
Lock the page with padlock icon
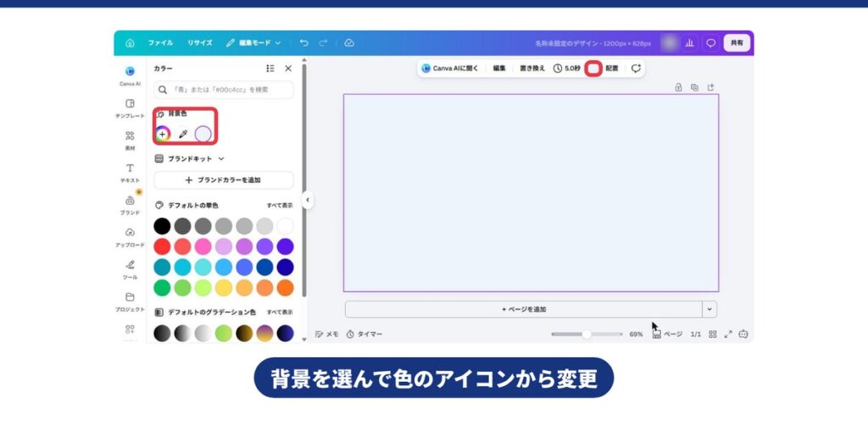point(678,87)
